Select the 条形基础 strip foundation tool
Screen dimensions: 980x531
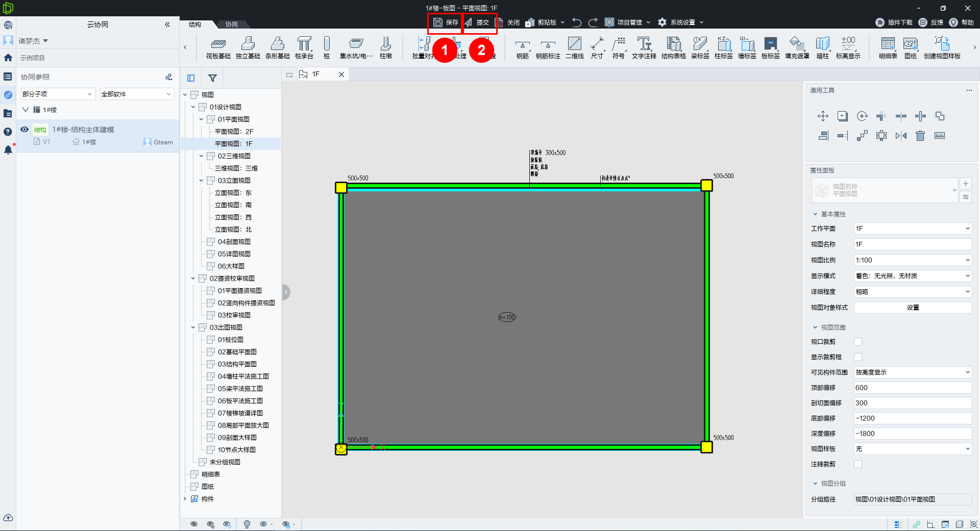point(278,48)
